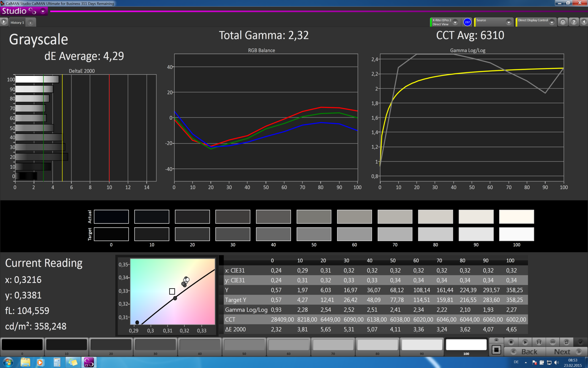Open settings with the gear icon

tap(563, 22)
